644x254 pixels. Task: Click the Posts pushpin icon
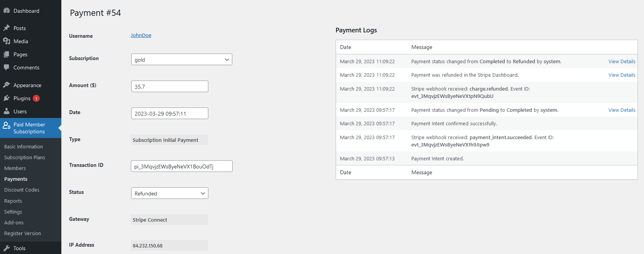(x=7, y=28)
